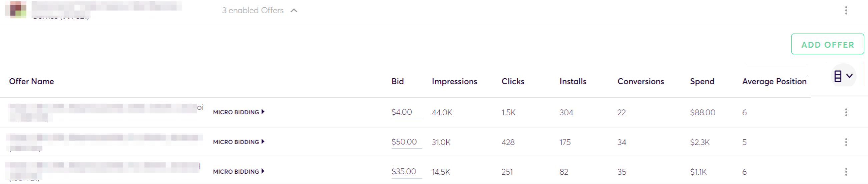
Task: Sort by the Offer Name column header
Action: (31, 82)
